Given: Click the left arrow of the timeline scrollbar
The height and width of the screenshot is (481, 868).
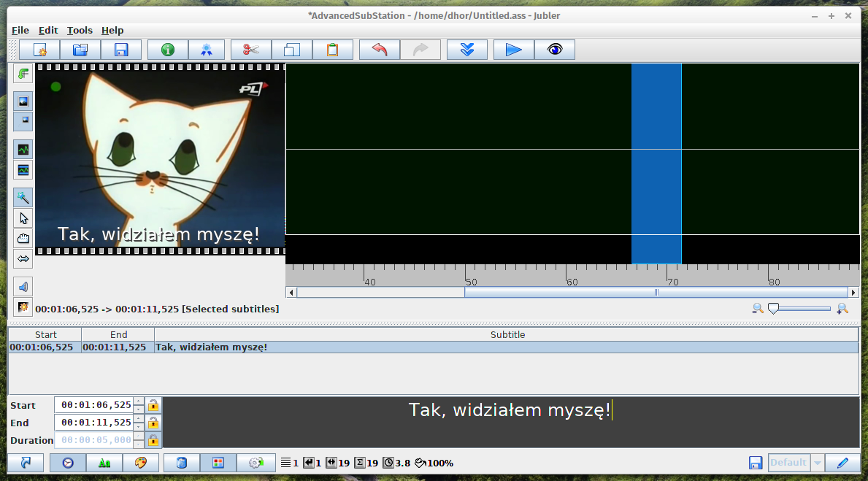Looking at the screenshot, I should [x=291, y=292].
